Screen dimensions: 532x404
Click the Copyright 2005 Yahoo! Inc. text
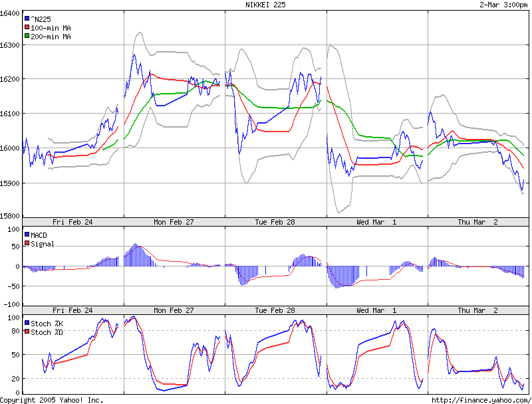coord(52,400)
